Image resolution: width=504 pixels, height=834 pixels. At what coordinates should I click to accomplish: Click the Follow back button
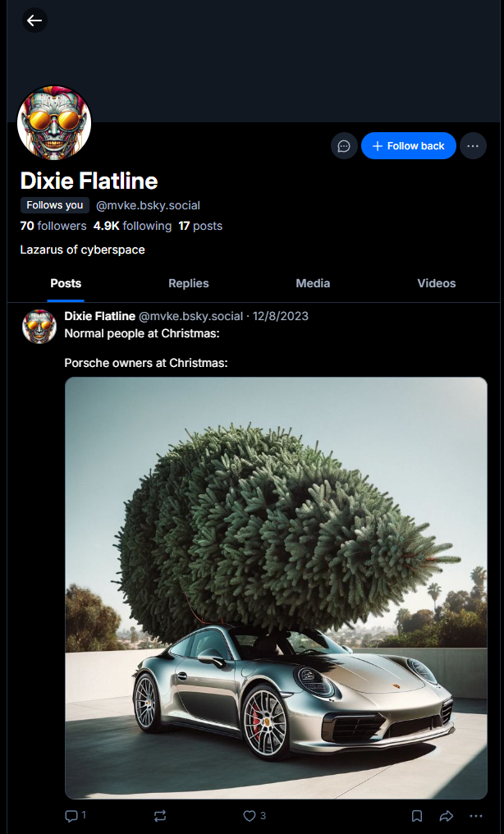tap(408, 146)
